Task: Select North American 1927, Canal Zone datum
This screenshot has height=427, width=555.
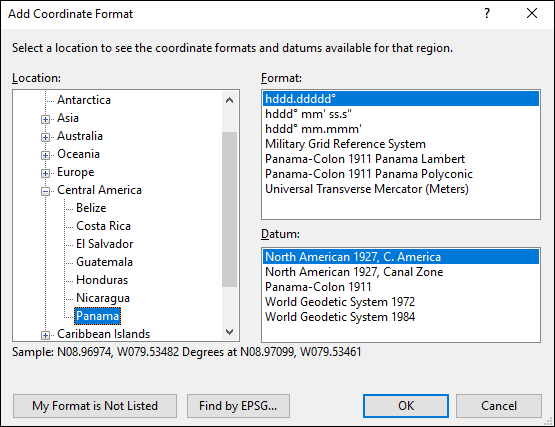Action: 401,272
